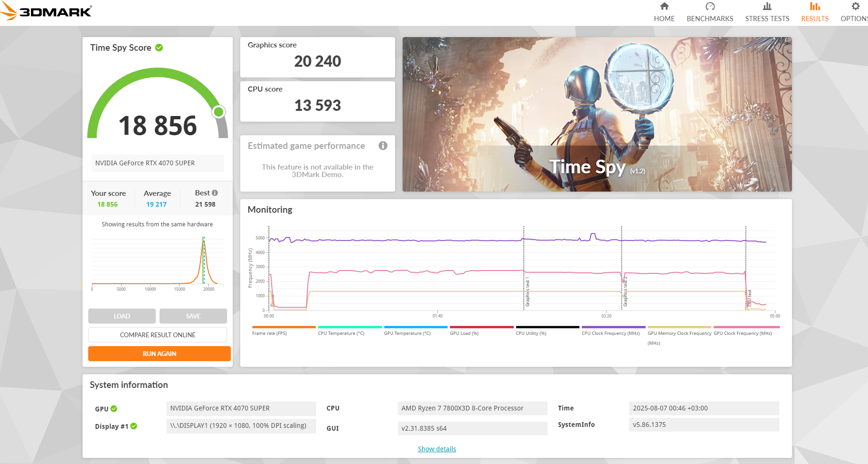This screenshot has width=868, height=464.
Task: Click the GPU validation checkmark in System information
Action: pos(114,409)
